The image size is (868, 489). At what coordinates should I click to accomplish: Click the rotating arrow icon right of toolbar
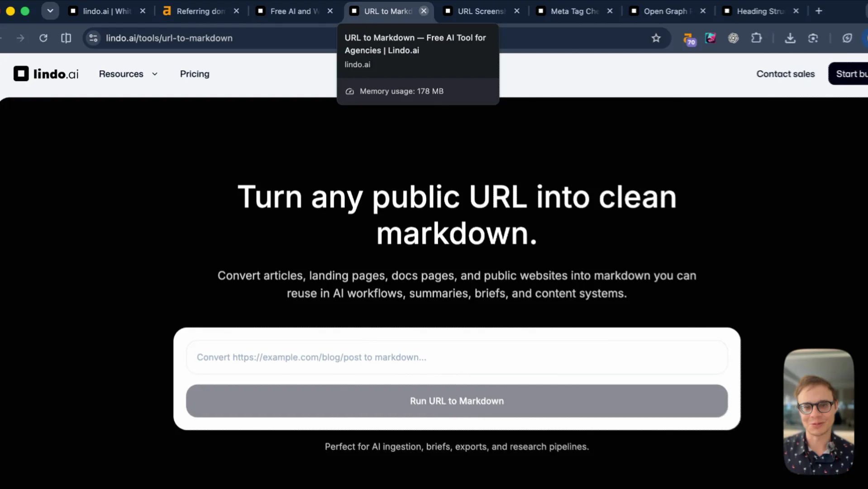click(847, 38)
